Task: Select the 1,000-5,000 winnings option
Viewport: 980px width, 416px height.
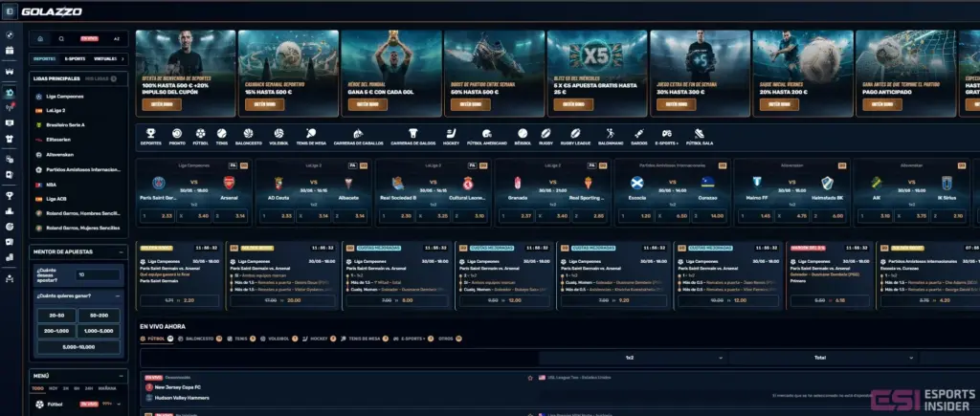Action: tap(99, 332)
